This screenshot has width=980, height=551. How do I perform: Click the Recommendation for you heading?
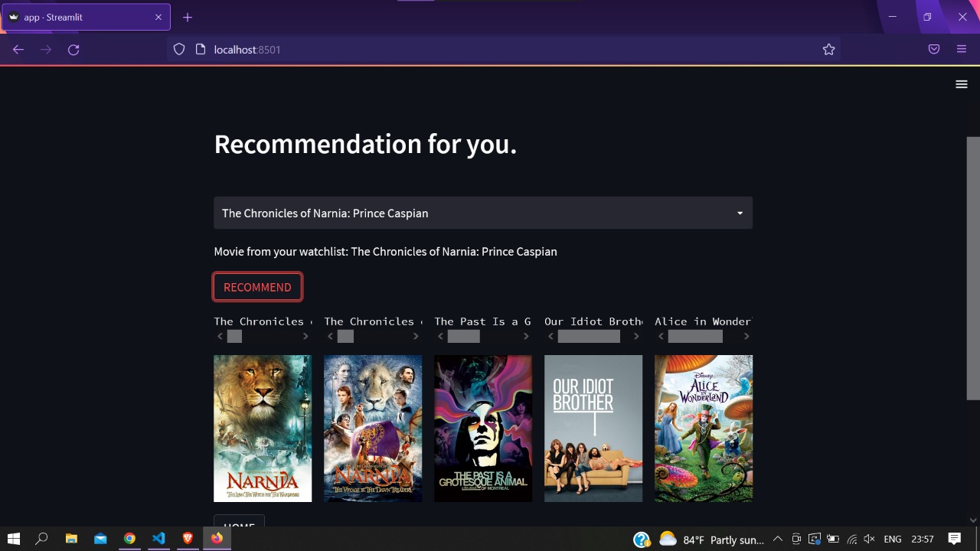pos(365,144)
